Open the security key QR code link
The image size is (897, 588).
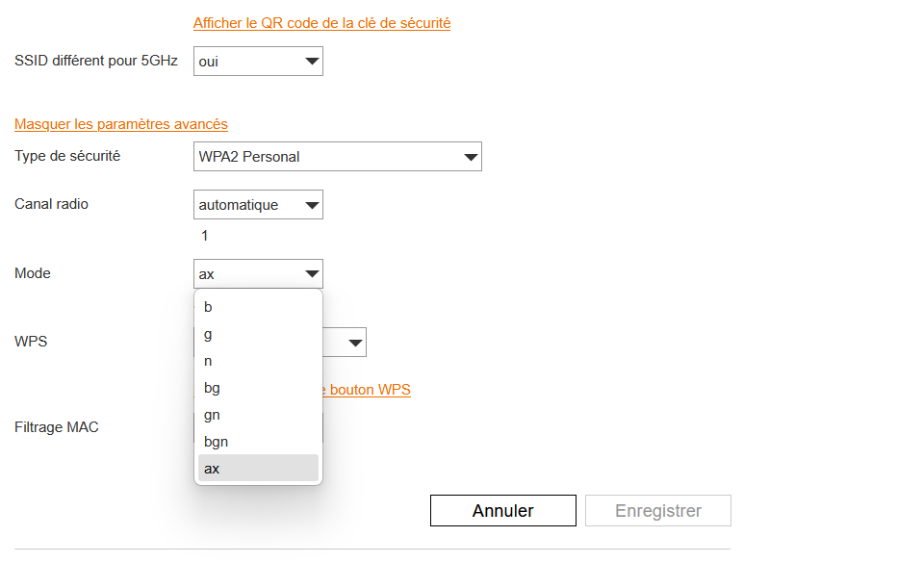click(x=321, y=23)
